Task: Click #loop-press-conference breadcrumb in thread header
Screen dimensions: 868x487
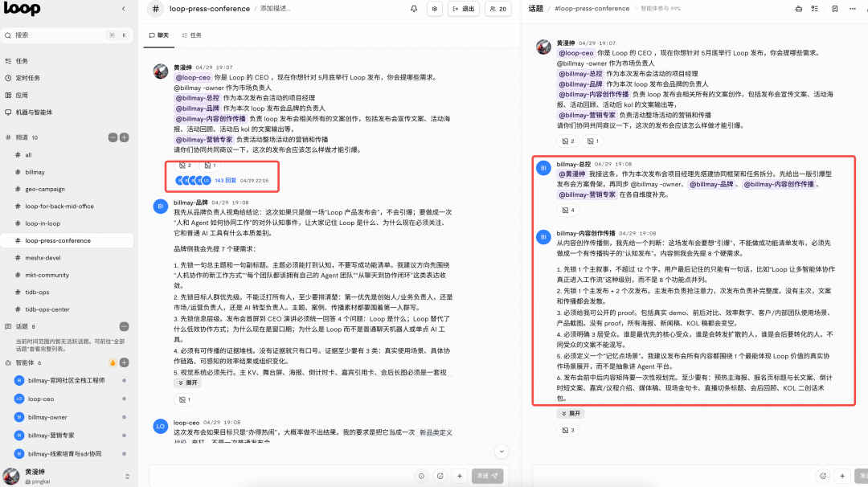Action: (x=592, y=9)
